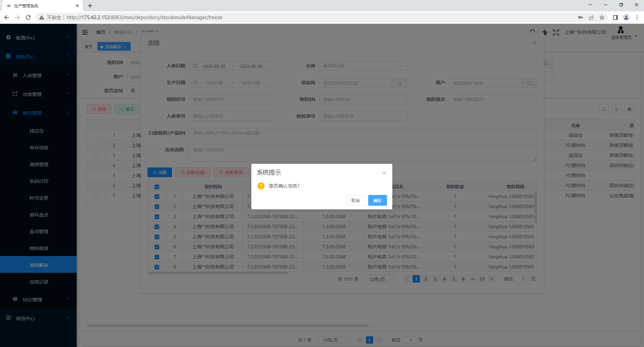Click the password key icon in address bar

click(x=580, y=17)
